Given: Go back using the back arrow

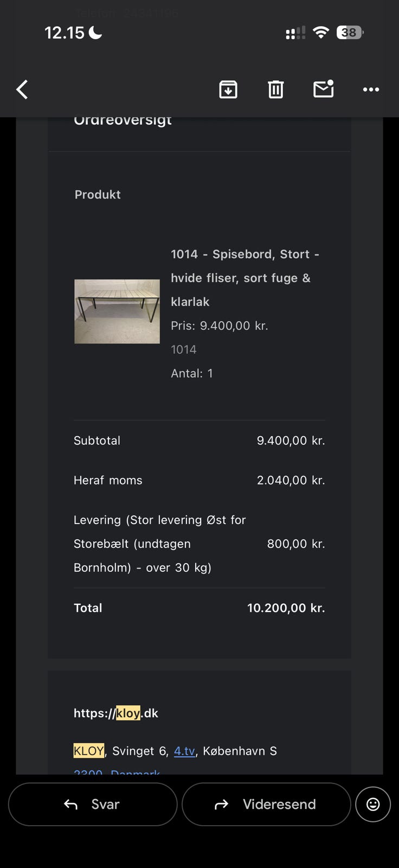Looking at the screenshot, I should point(22,90).
